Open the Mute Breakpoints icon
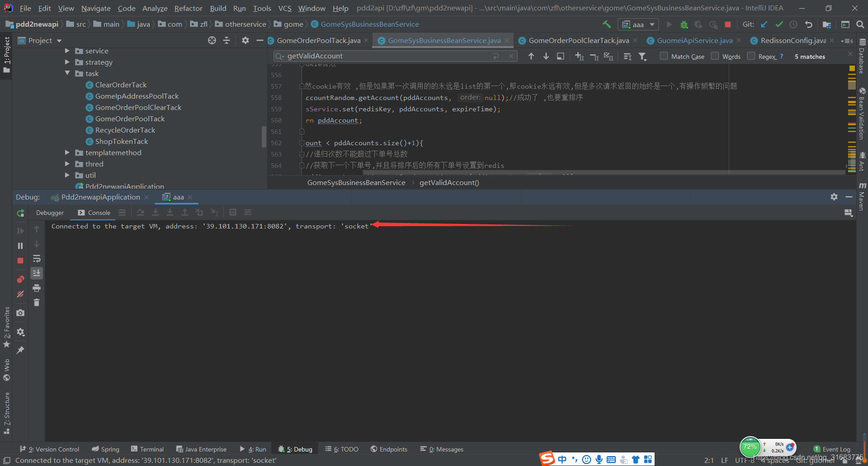Viewport: 868px width, 466px height. click(x=20, y=294)
